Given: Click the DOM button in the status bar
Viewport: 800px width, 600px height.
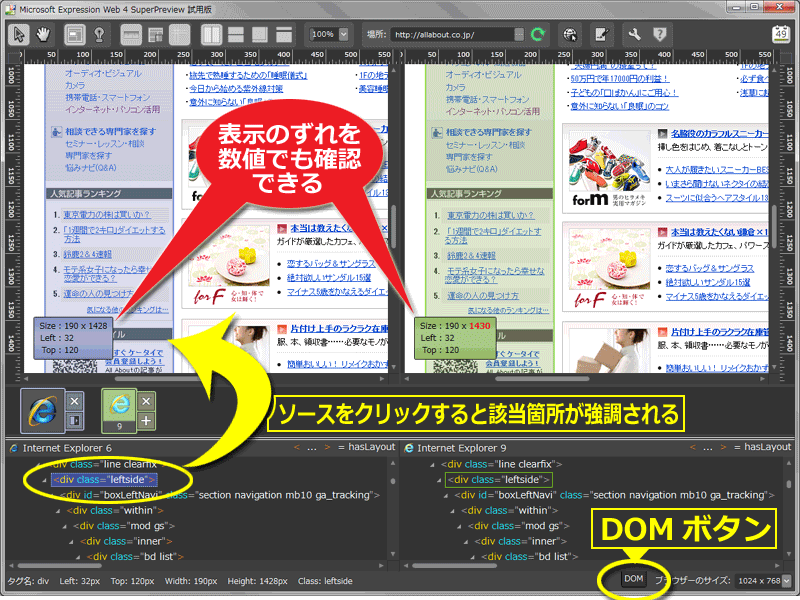Looking at the screenshot, I should (633, 578).
